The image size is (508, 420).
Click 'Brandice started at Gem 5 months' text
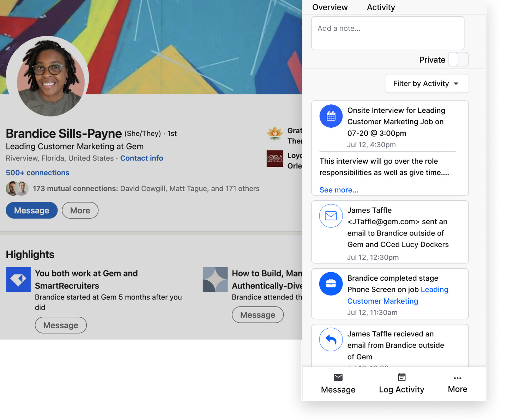pyautogui.click(x=108, y=302)
